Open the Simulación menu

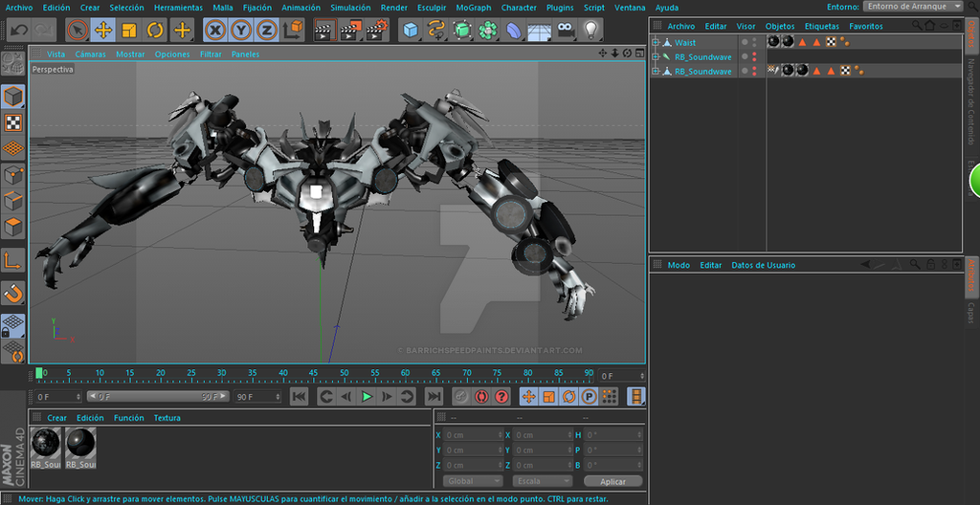[x=350, y=8]
